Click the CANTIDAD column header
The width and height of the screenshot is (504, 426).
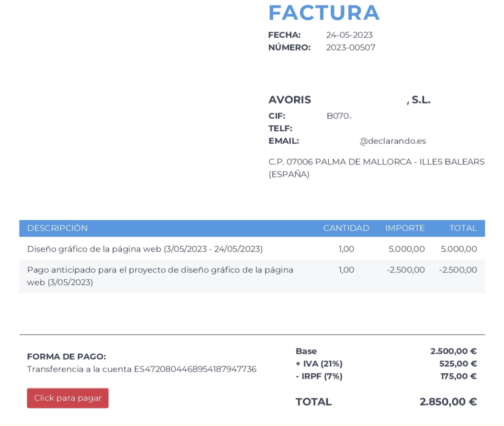(346, 228)
